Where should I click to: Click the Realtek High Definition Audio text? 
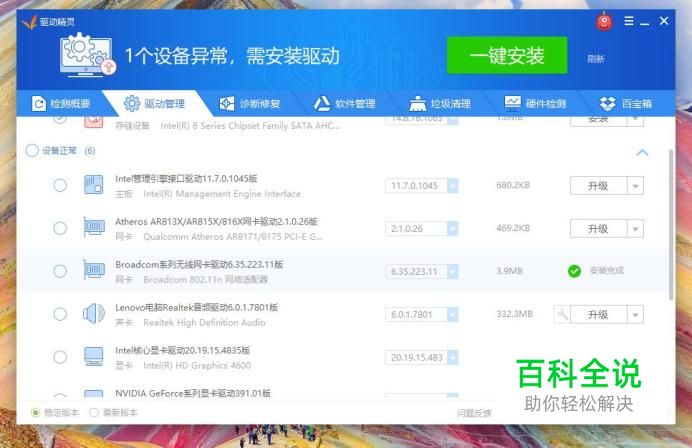[x=204, y=323]
